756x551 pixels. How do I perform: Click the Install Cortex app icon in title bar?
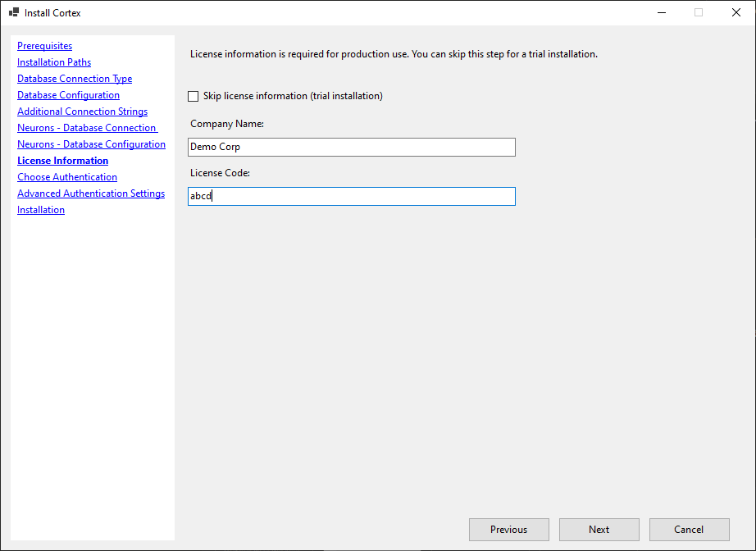tap(14, 13)
